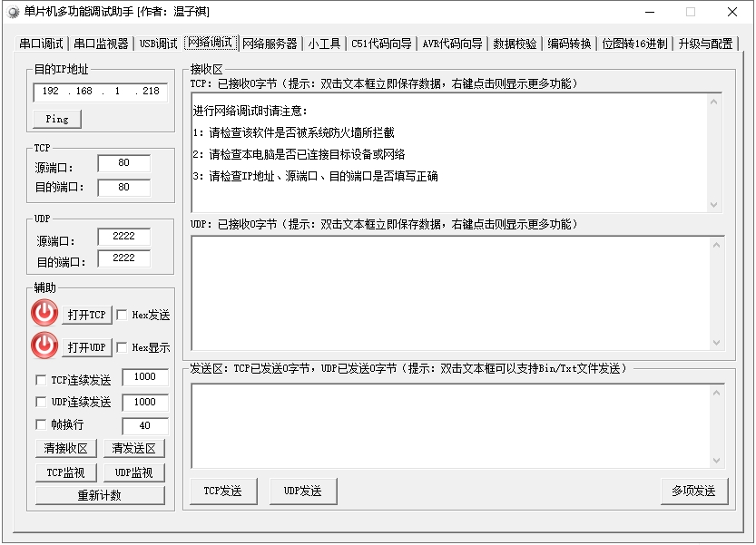Click the UDP连续发送 interval field

pyautogui.click(x=145, y=403)
